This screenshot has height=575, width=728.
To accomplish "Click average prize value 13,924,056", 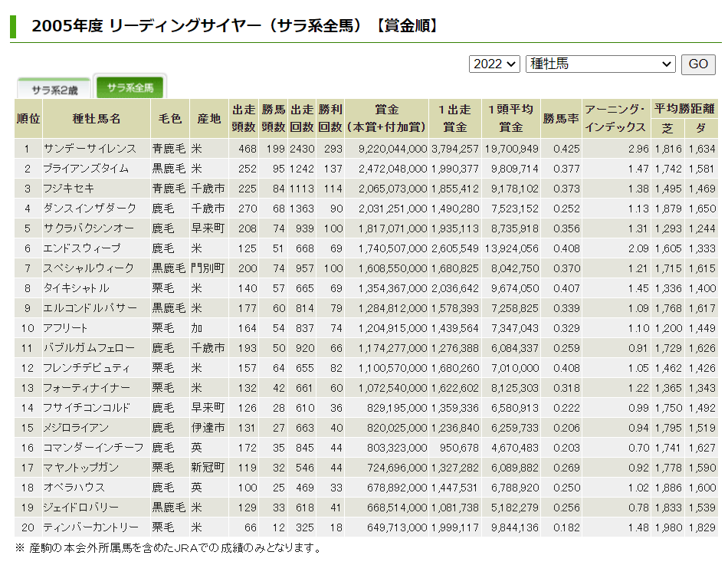I will tap(512, 248).
